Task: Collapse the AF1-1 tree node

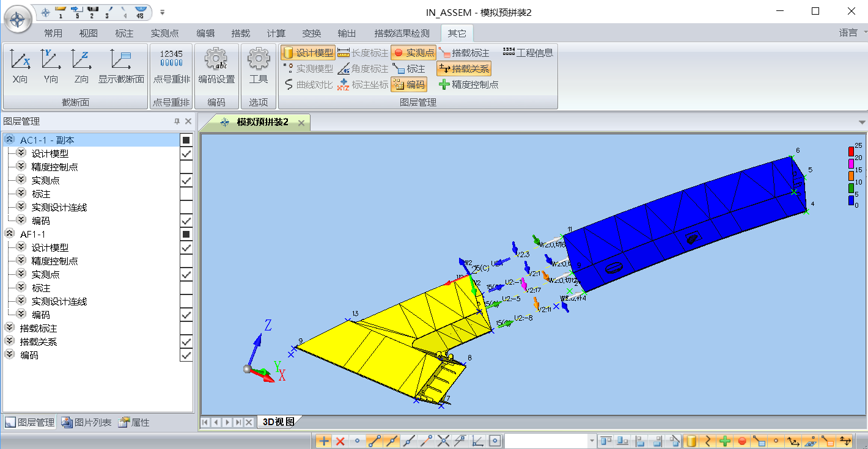Action: pos(10,235)
